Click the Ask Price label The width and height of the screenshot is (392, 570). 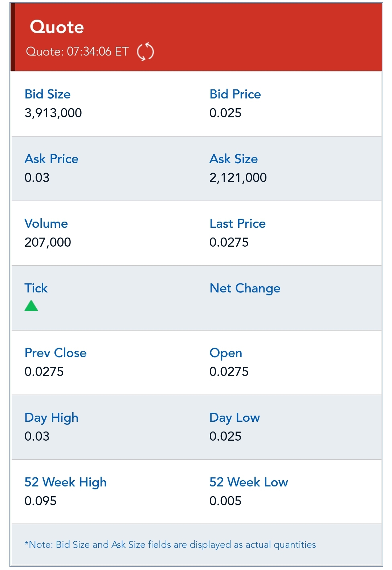pyautogui.click(x=51, y=159)
